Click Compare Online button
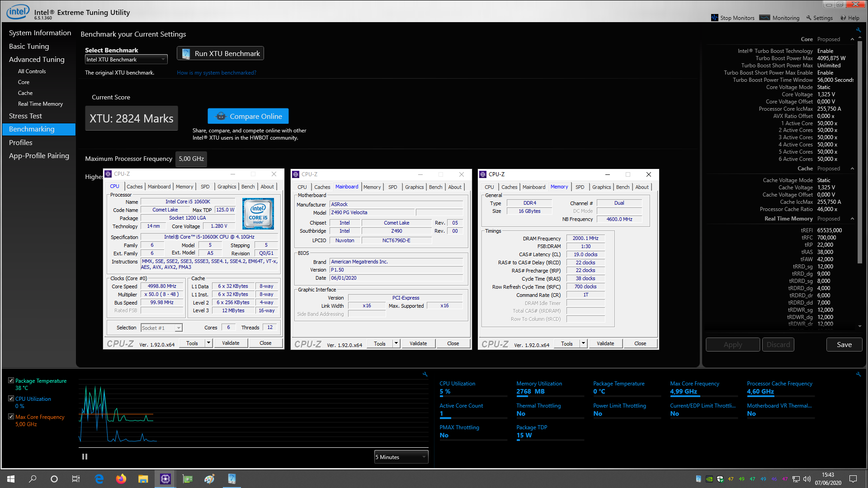This screenshot has height=488, width=868. (x=248, y=116)
